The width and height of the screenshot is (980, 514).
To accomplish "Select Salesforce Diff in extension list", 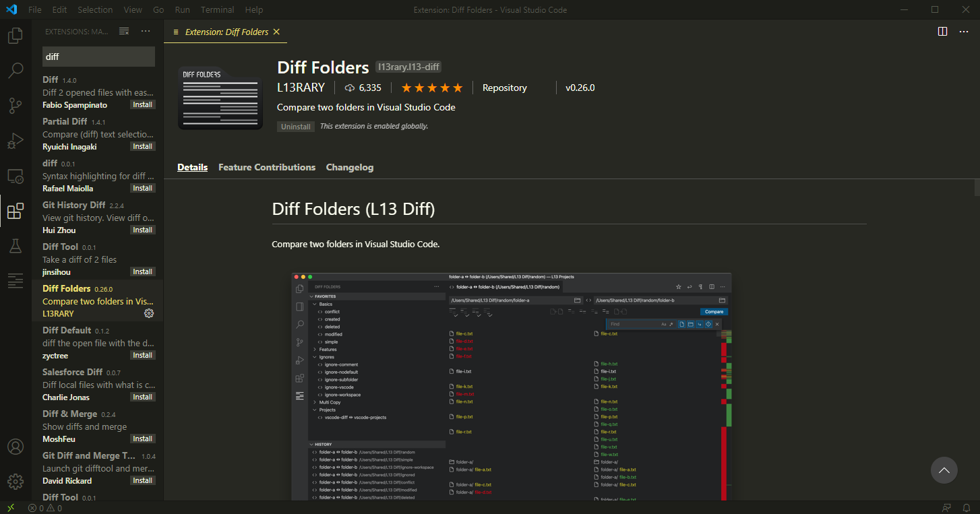I will 98,385.
